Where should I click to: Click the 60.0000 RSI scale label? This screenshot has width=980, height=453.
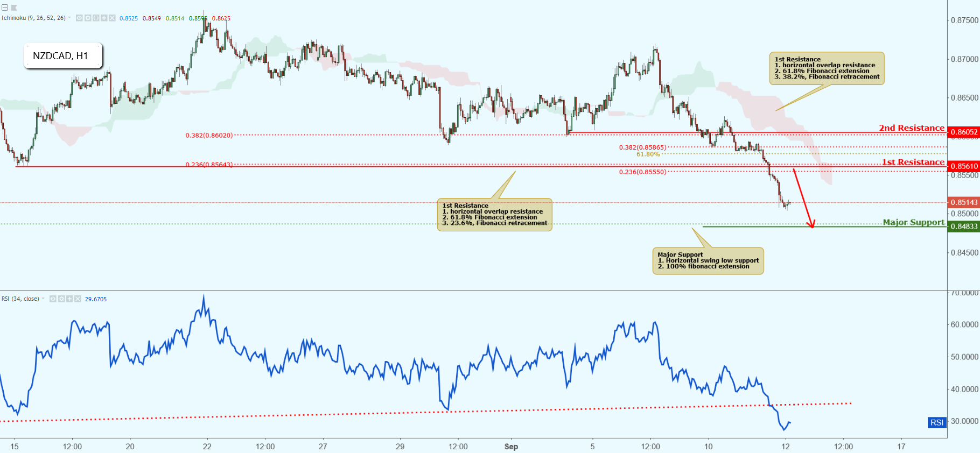tap(965, 324)
